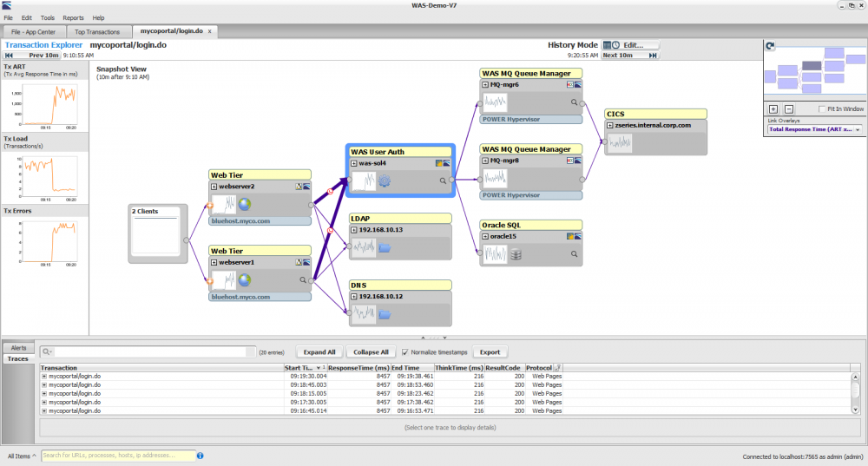Image resolution: width=868 pixels, height=466 pixels.
Task: Click the Expand All button
Action: 319,352
